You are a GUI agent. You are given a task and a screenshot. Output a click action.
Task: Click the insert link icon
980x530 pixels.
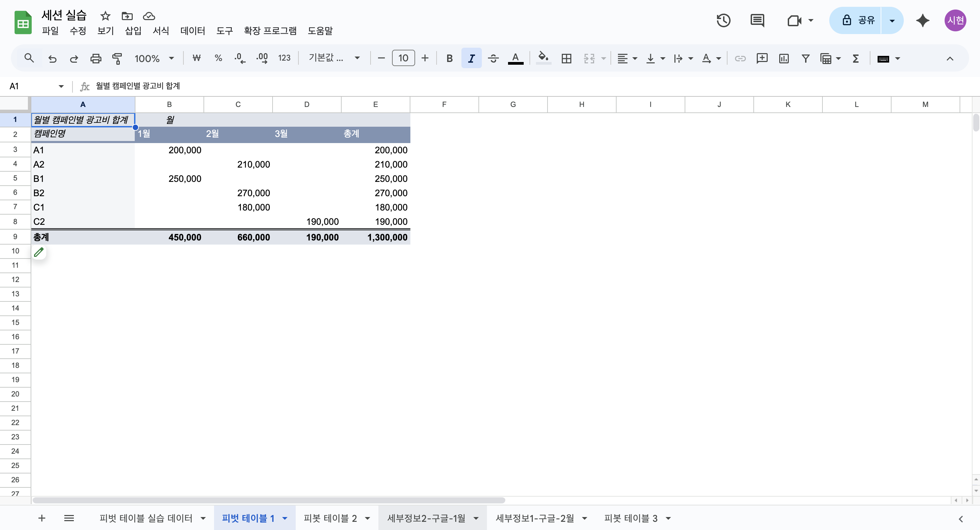[740, 58]
